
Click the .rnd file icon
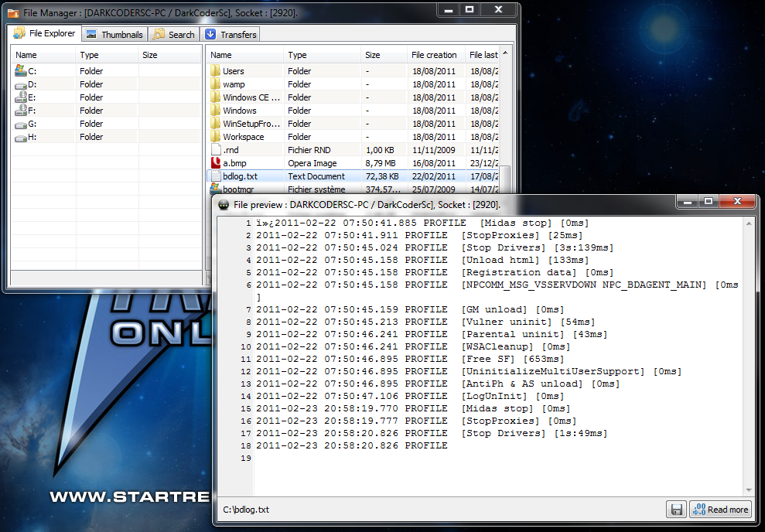216,150
